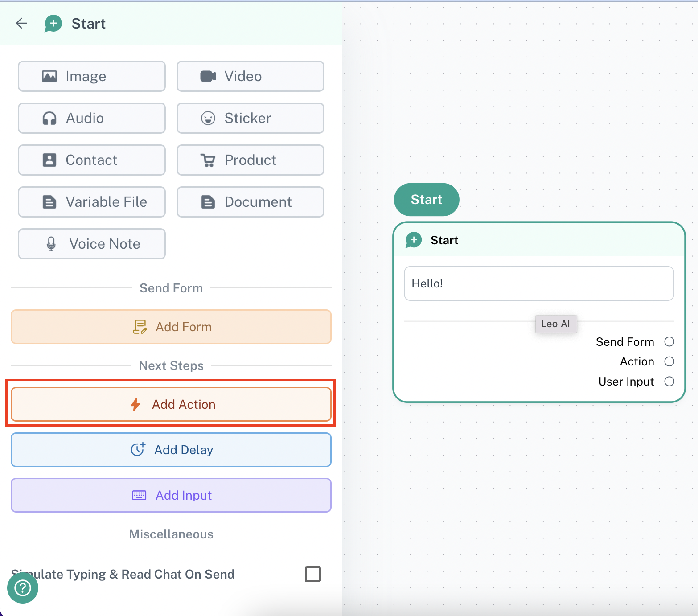Click the Send Form connector circle
Image resolution: width=698 pixels, height=616 pixels.
669,342
